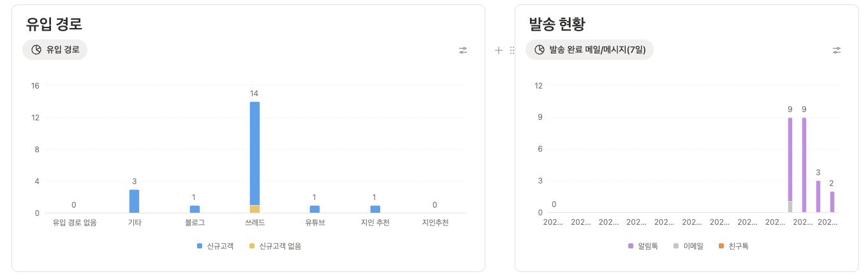Click the purple bar labeled 3

818,196
